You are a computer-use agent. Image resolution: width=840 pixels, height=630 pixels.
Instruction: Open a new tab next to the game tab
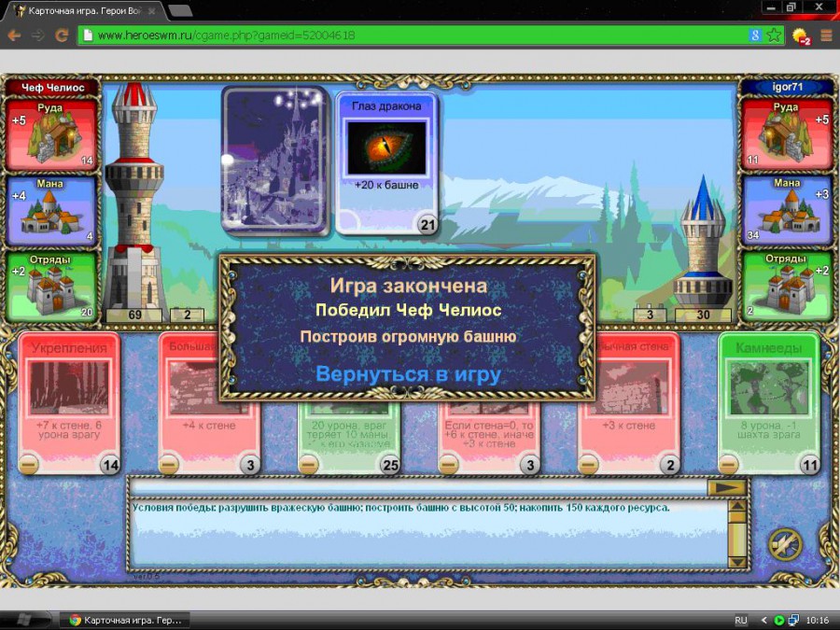[179, 10]
